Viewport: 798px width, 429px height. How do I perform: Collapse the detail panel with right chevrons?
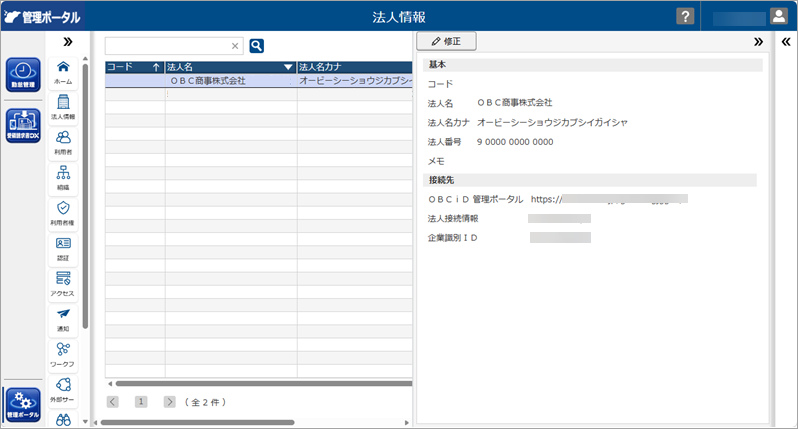pyautogui.click(x=758, y=42)
